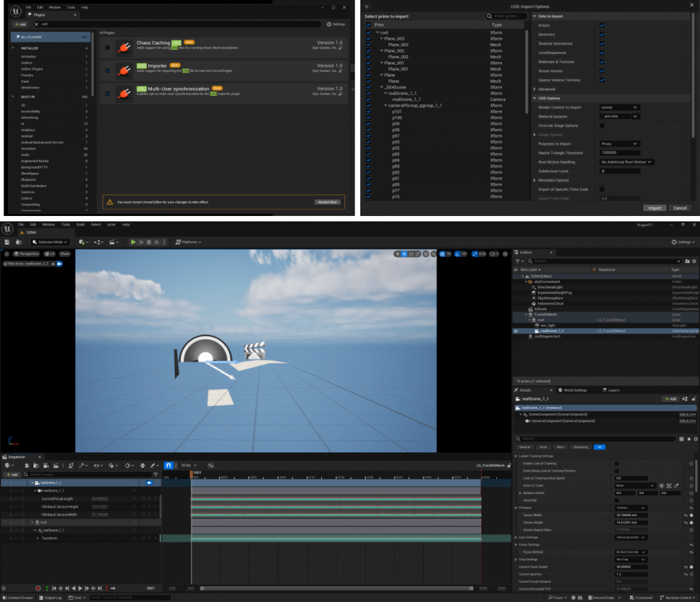Click the Nanite Triangle Threshold input field
This screenshot has height=602, width=700.
(x=619, y=152)
